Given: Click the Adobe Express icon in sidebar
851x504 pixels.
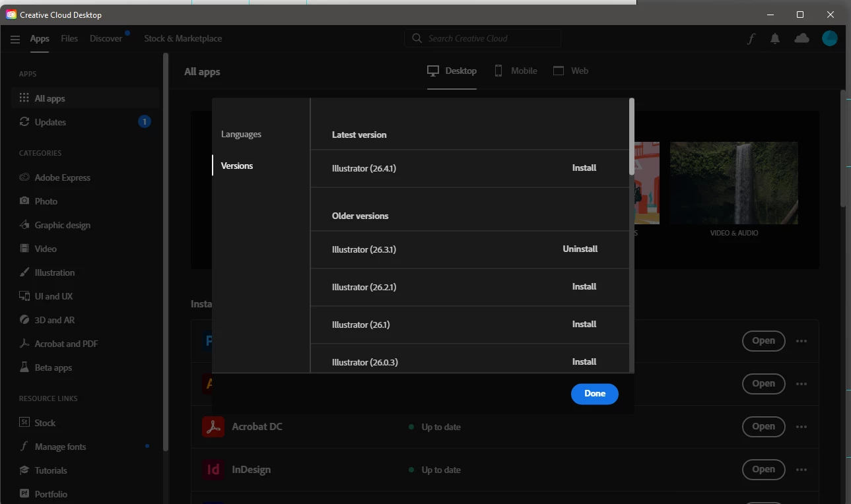Looking at the screenshot, I should 24,177.
